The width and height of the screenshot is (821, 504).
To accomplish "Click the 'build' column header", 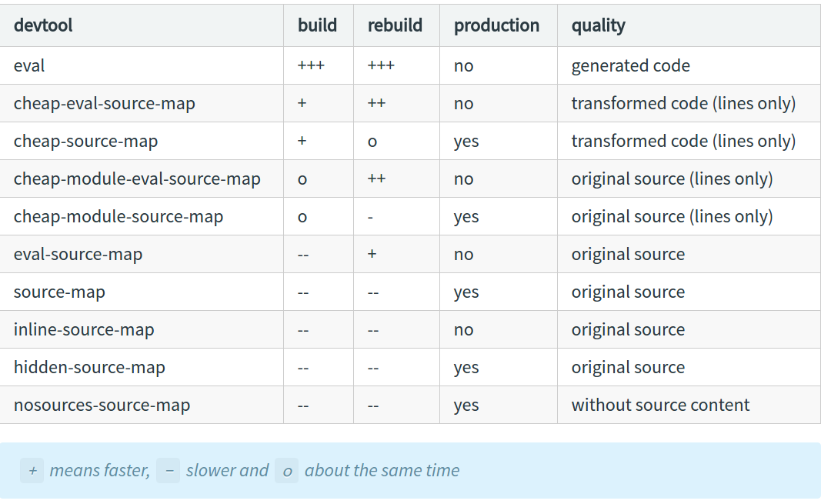I will click(317, 25).
